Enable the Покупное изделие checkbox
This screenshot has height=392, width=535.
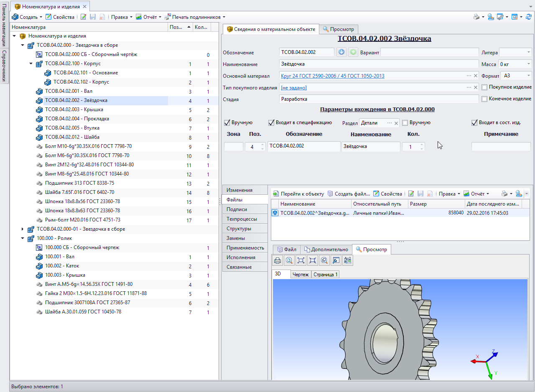point(484,87)
